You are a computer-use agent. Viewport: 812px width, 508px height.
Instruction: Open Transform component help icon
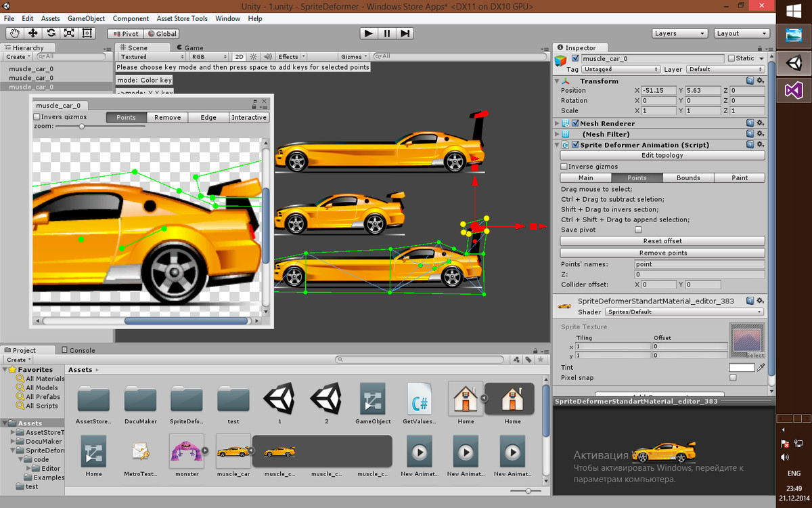pyautogui.click(x=750, y=81)
